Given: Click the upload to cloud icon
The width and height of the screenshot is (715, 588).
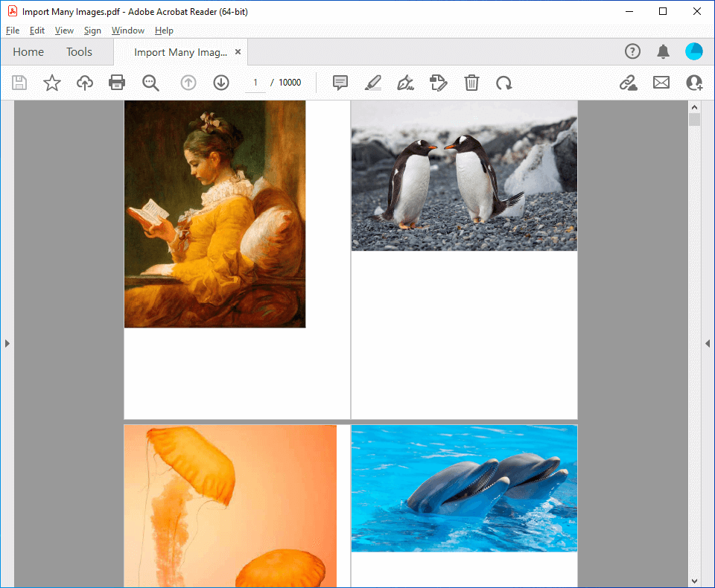Looking at the screenshot, I should tap(85, 83).
